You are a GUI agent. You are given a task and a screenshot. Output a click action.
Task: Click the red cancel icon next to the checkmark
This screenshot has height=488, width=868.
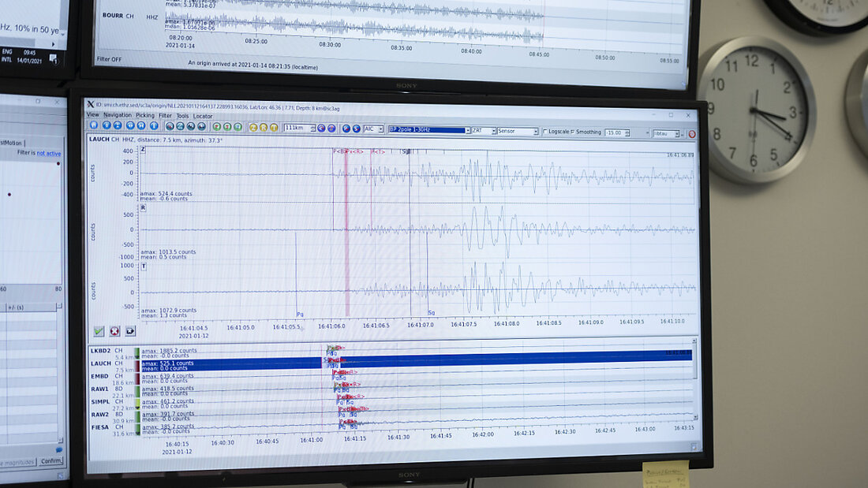(x=114, y=330)
